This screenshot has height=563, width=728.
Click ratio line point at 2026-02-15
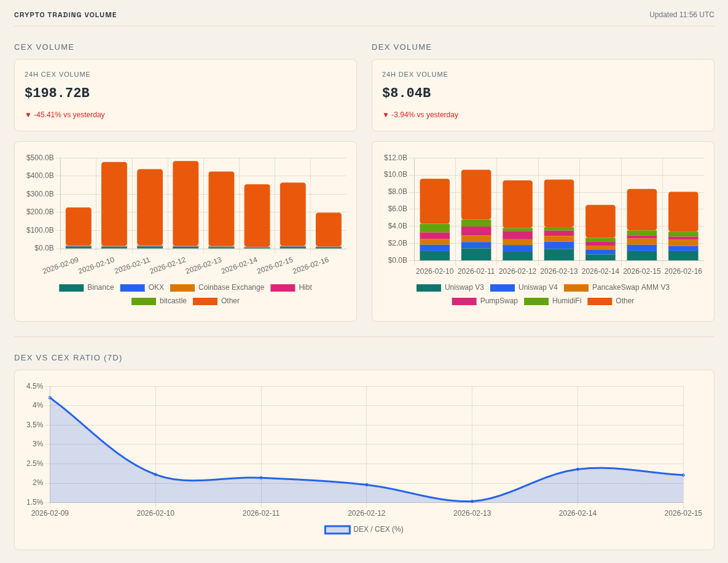point(683,475)
